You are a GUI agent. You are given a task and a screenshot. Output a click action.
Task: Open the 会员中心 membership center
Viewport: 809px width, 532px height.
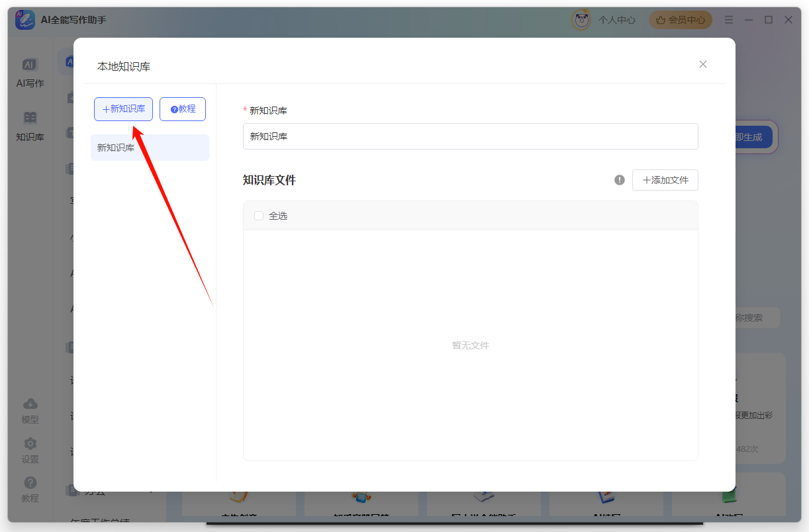point(680,19)
